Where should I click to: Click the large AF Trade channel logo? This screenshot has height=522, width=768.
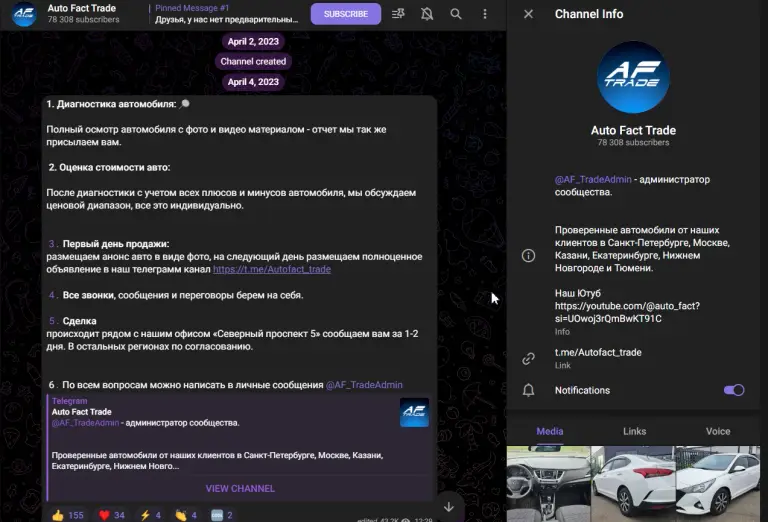point(633,77)
